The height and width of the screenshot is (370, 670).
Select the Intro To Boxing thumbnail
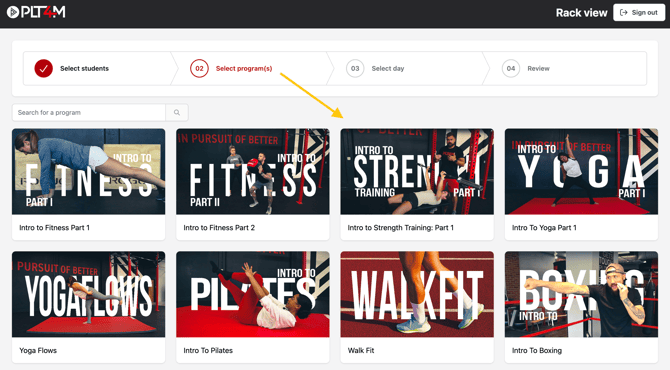click(581, 294)
